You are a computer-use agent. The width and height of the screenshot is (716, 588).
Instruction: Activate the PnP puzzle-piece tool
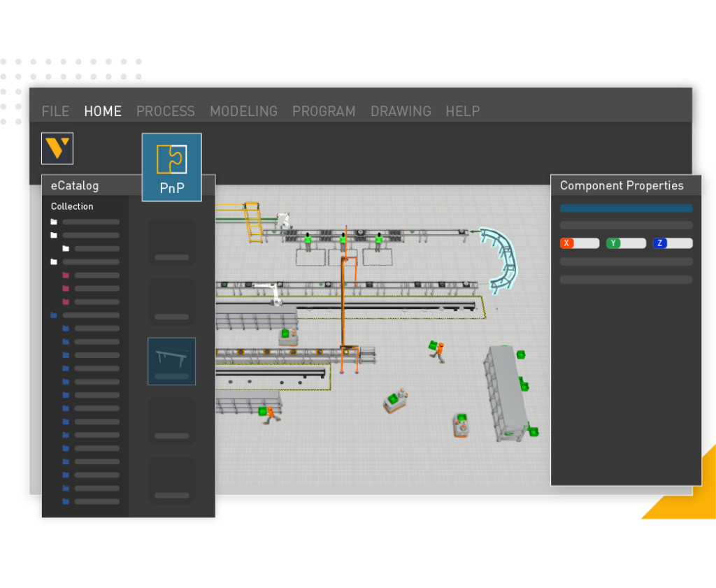point(171,167)
